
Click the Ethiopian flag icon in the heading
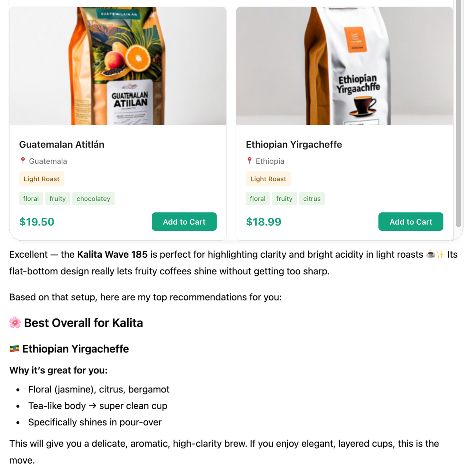pos(14,349)
